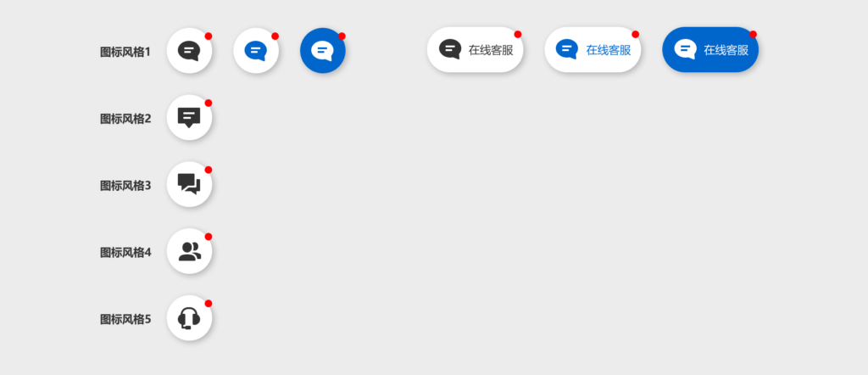
Task: Click the red dot on the people icon
Action: coord(209,237)
